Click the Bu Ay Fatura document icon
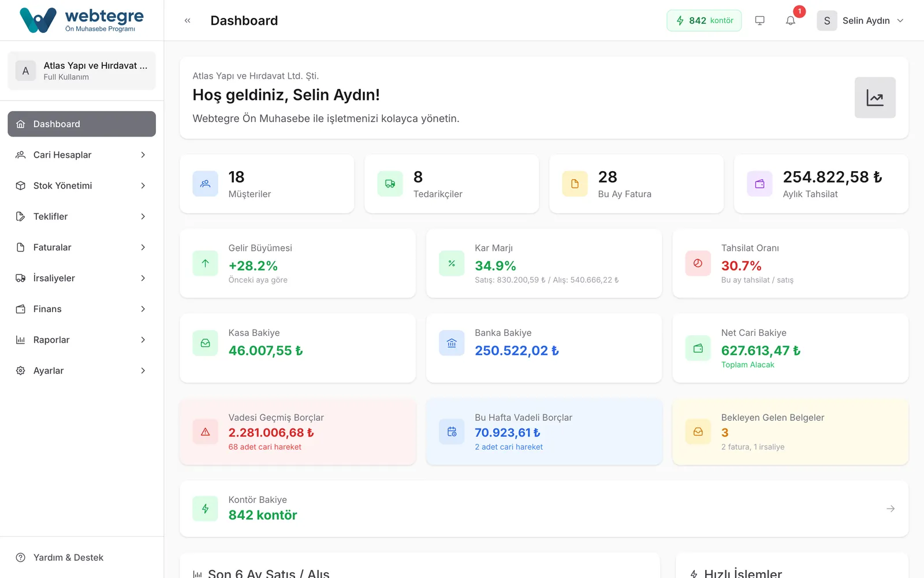This screenshot has width=924, height=578. tap(575, 184)
